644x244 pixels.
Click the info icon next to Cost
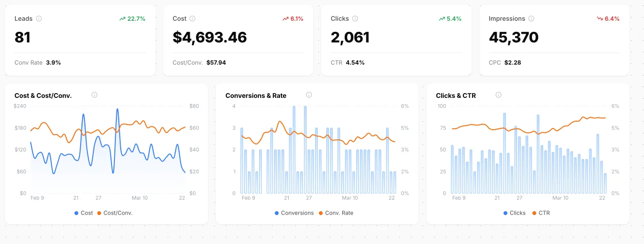click(193, 19)
